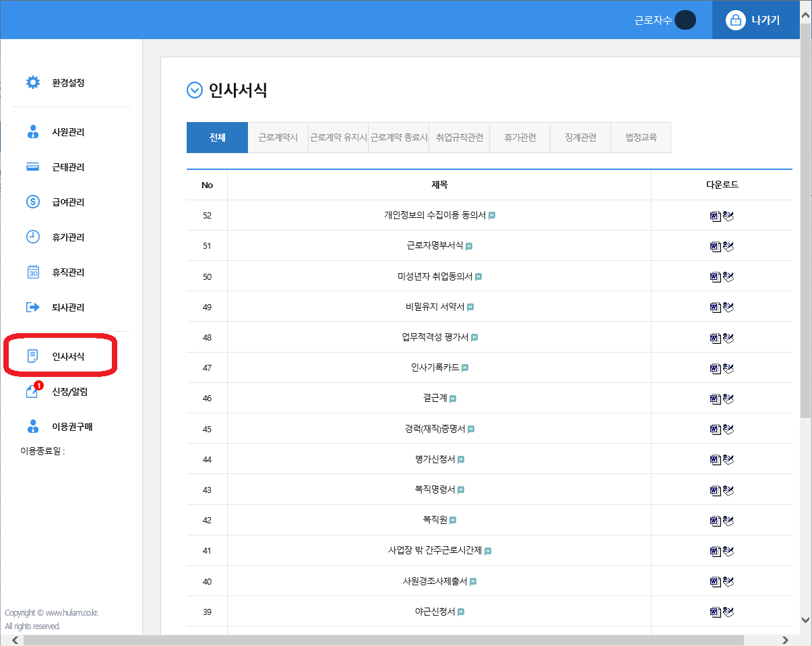
Task: Click the 환경설정 gear icon
Action: (x=32, y=83)
